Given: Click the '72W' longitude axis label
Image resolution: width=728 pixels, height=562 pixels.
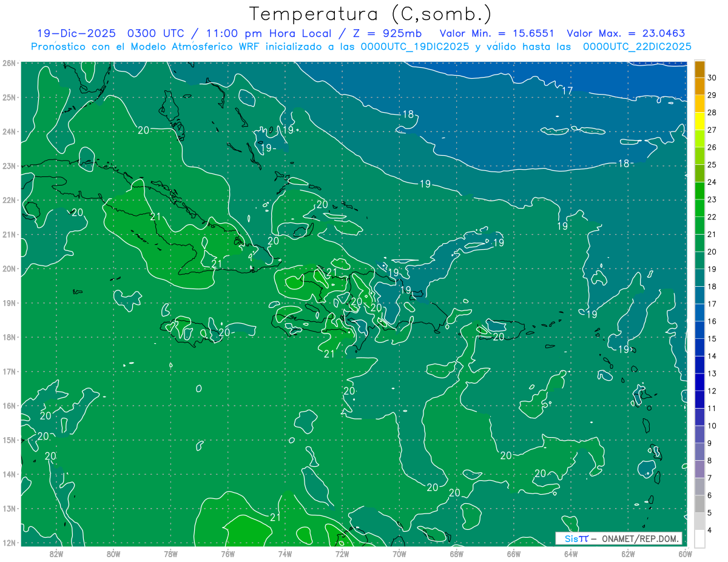Looking at the screenshot, I should coord(342,553).
